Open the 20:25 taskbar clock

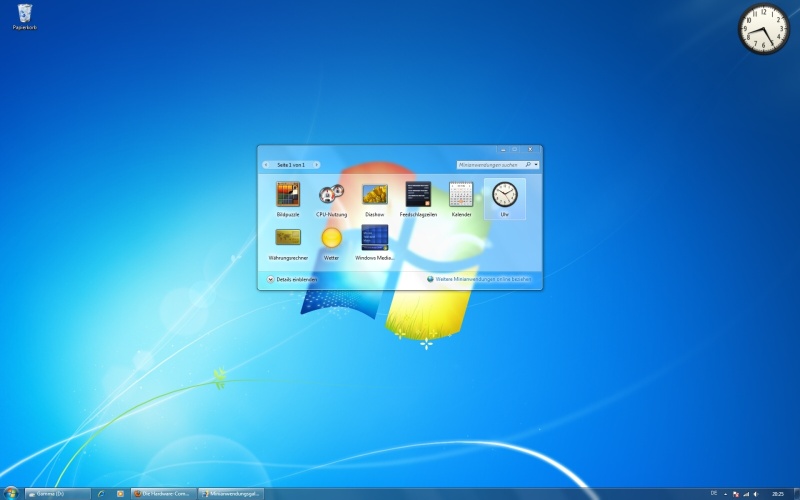[x=777, y=494]
